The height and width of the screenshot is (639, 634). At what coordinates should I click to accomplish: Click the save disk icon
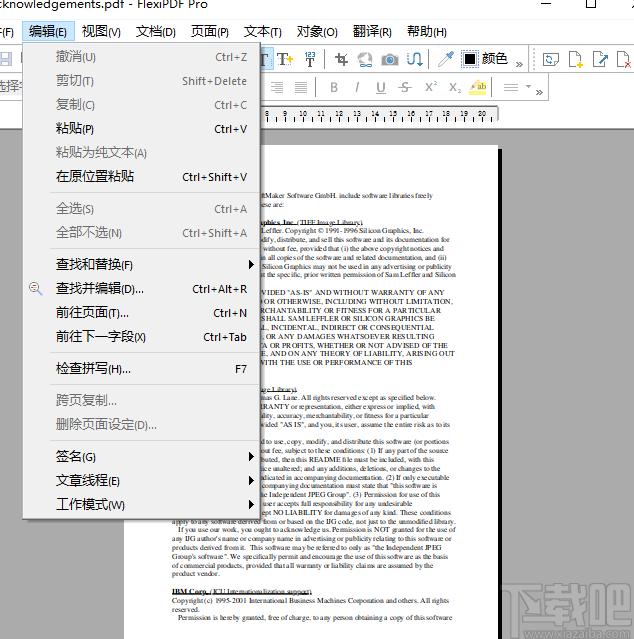click(6, 59)
